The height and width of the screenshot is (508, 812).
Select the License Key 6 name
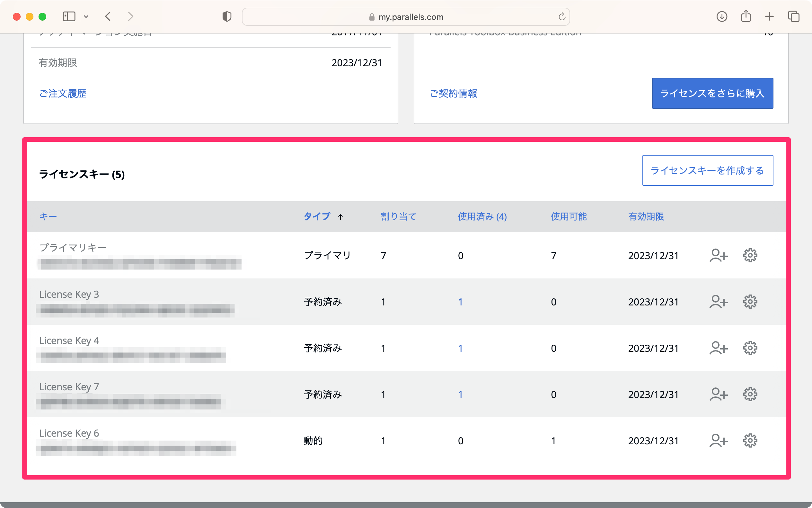tap(69, 433)
